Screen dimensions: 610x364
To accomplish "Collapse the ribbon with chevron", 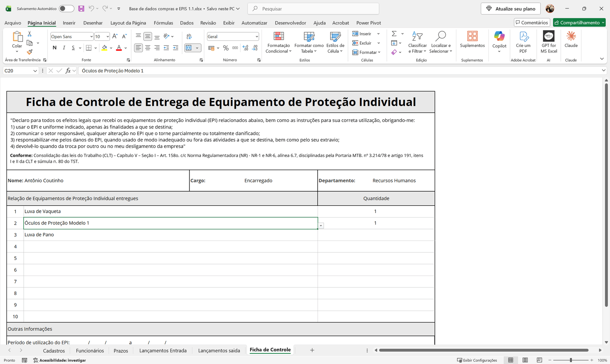I will (602, 59).
